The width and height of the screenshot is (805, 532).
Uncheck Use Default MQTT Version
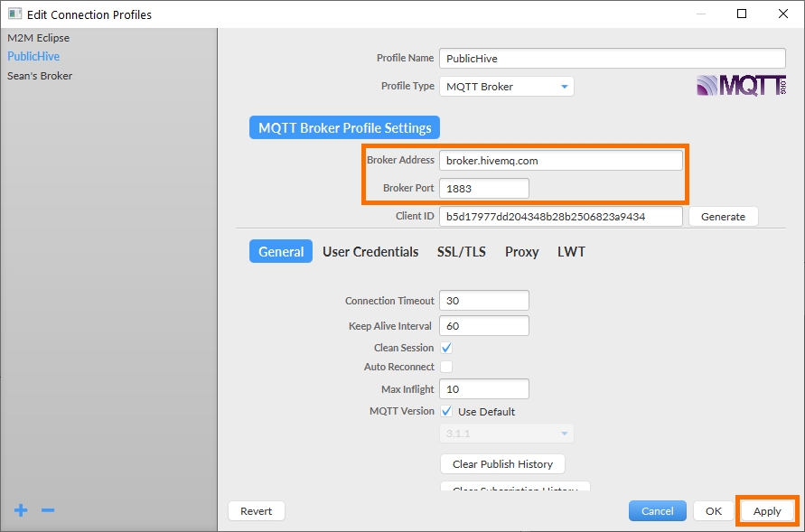(x=446, y=412)
